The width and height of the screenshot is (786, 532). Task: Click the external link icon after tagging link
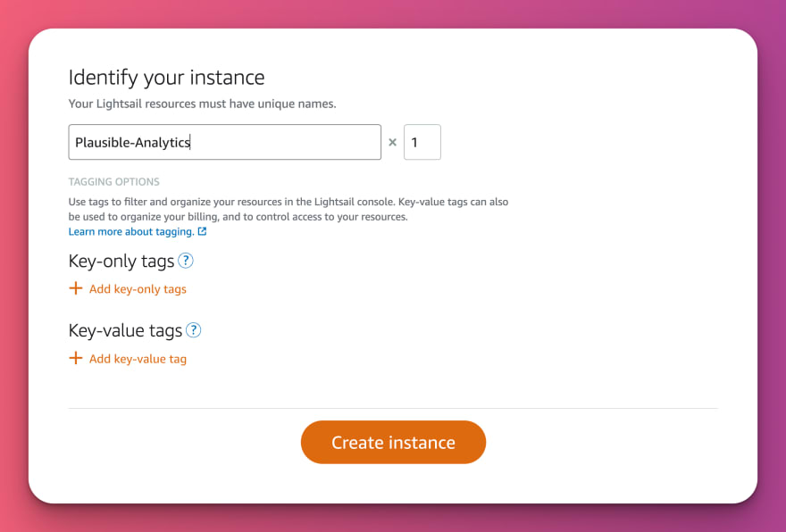point(202,231)
